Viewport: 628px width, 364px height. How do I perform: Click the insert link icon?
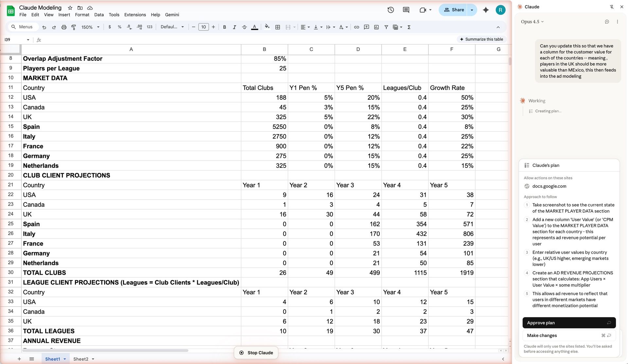(357, 27)
